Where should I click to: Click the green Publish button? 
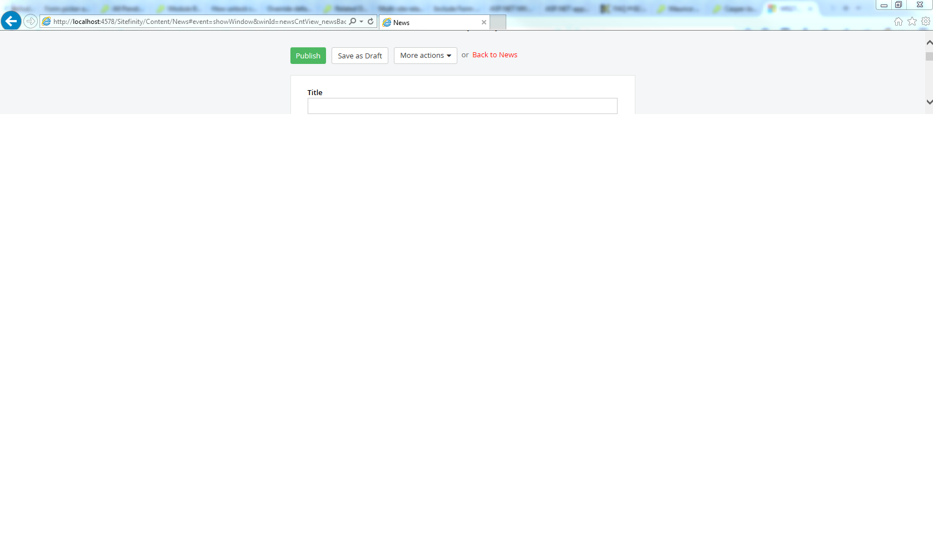308,56
